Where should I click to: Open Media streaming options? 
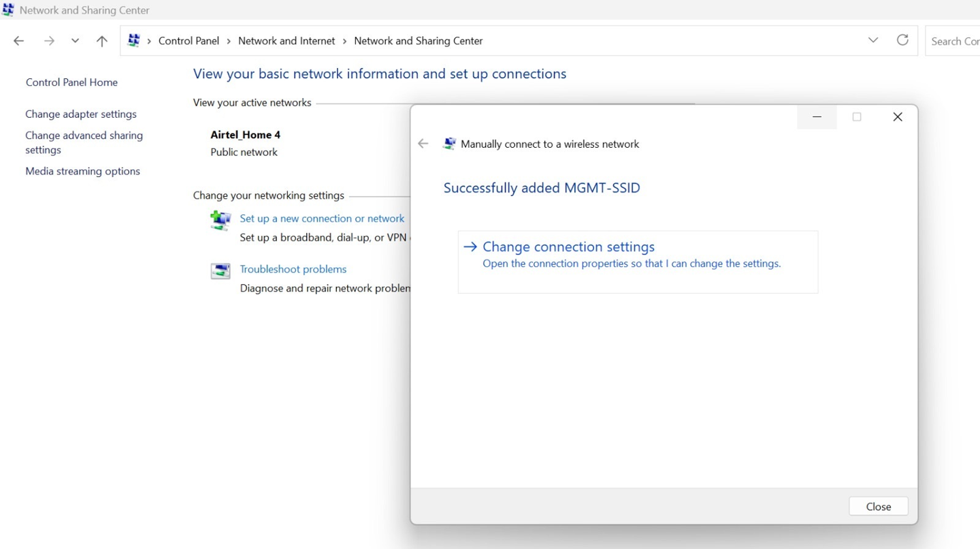[x=82, y=171]
